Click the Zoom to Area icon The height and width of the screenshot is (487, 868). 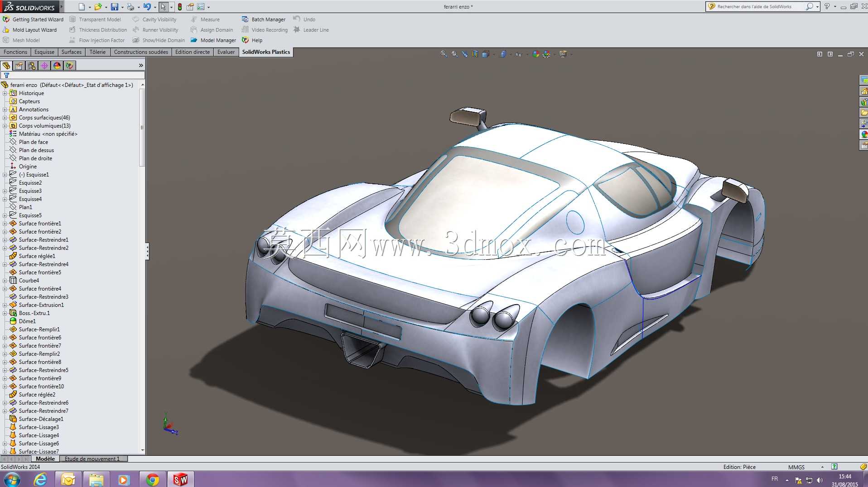[x=454, y=54]
